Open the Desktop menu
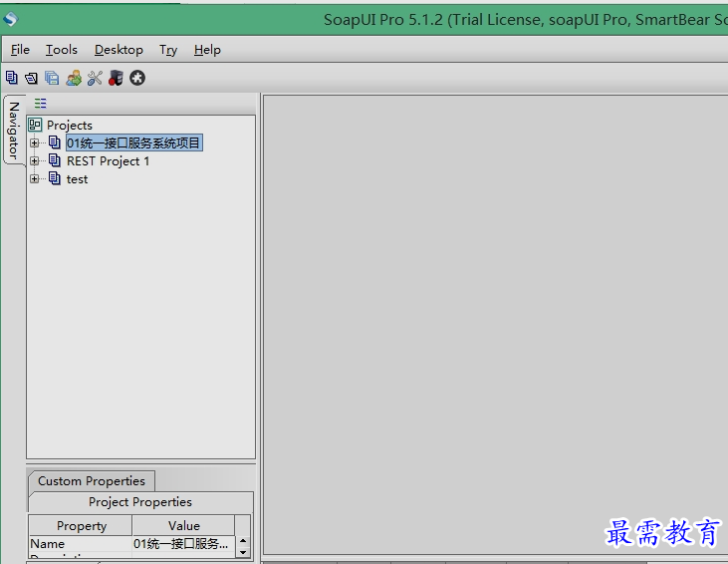728x564 pixels. click(119, 50)
